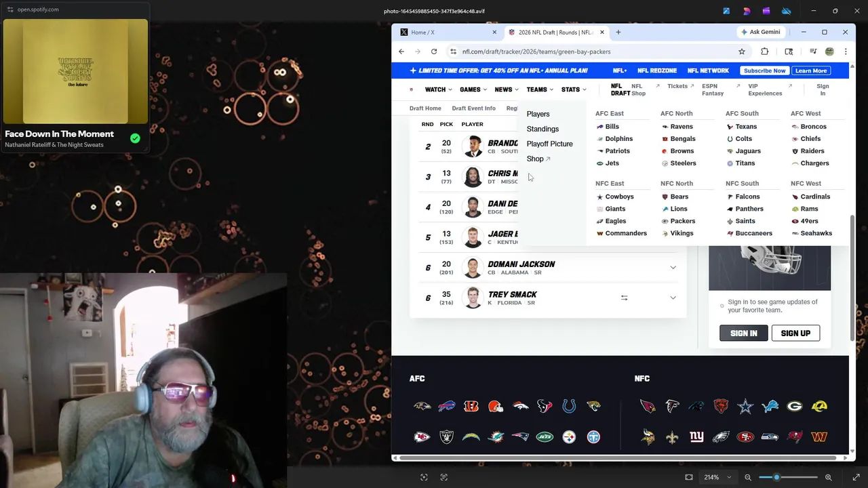Click the browser address bar URL
868x488 pixels.
536,52
